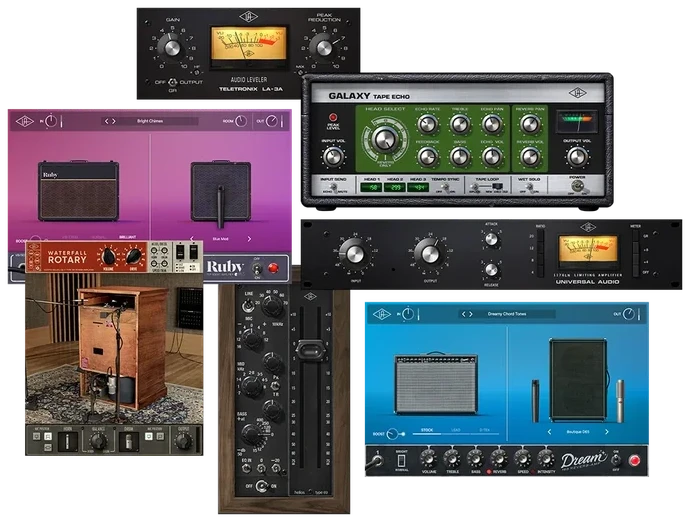Screen dimensions: 690x522
Task: Click the Reverb Vol knob on Galaxy
Action: point(530,157)
